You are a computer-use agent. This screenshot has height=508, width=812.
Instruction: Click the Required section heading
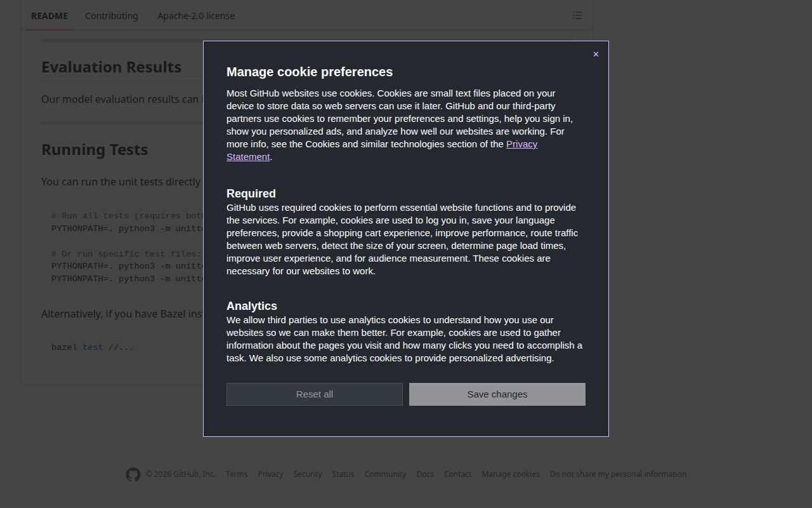pos(251,194)
